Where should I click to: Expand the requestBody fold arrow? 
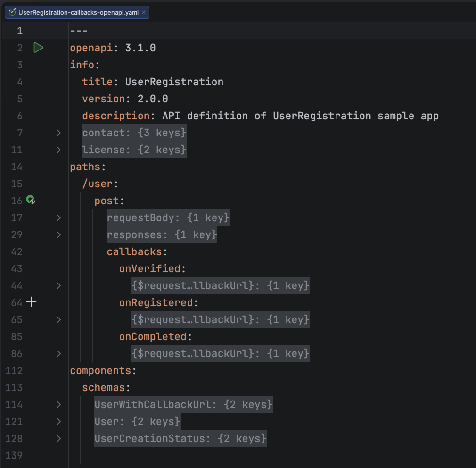tap(58, 218)
